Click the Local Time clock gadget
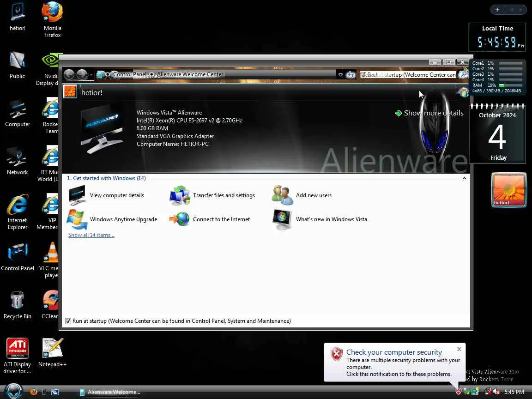The image size is (532, 399). pos(497,37)
